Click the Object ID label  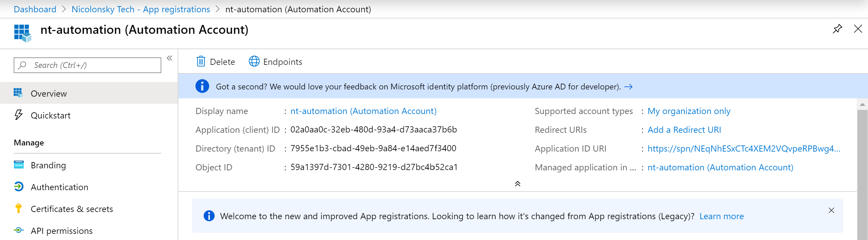(214, 168)
